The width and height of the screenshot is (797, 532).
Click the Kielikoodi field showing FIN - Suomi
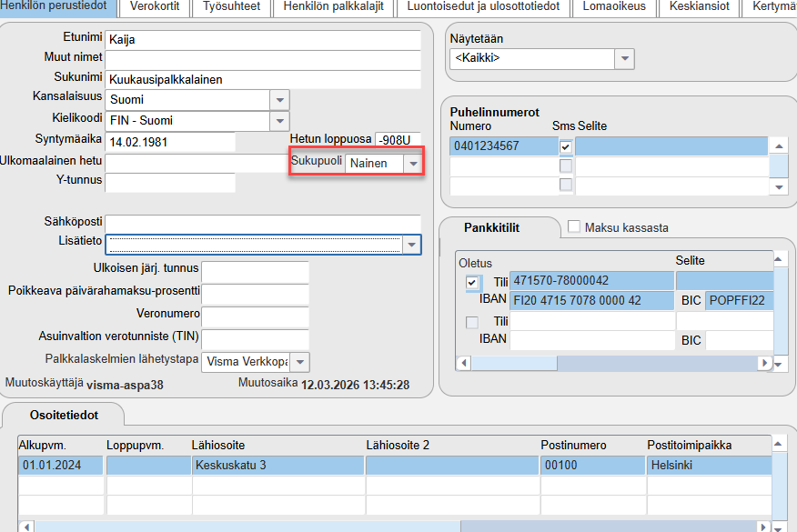tap(188, 121)
